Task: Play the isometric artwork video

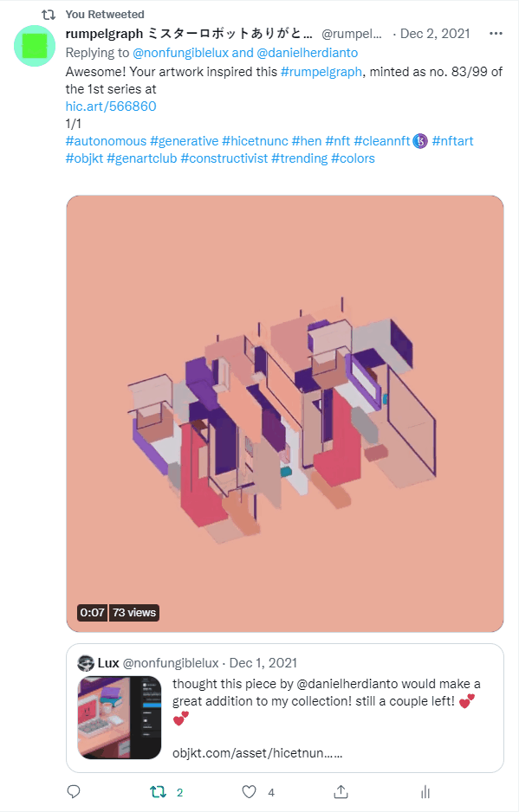Action: point(285,413)
